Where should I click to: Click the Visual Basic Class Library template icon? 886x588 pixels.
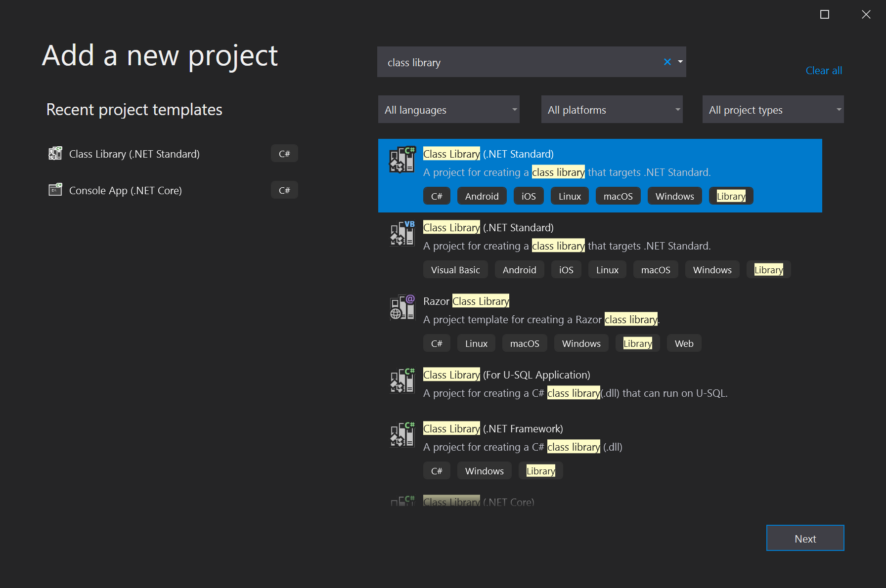click(x=402, y=233)
